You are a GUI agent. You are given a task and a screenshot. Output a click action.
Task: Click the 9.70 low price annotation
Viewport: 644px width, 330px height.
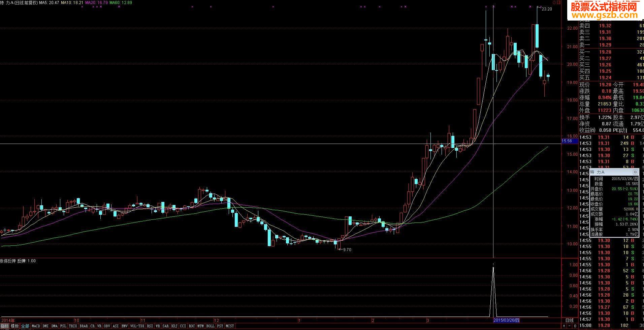(x=347, y=250)
